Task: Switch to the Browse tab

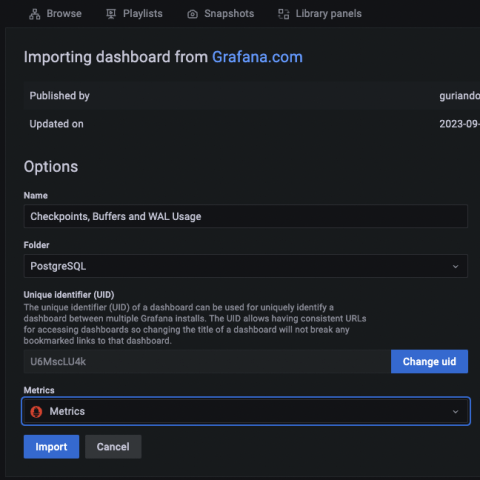Action: (55, 14)
